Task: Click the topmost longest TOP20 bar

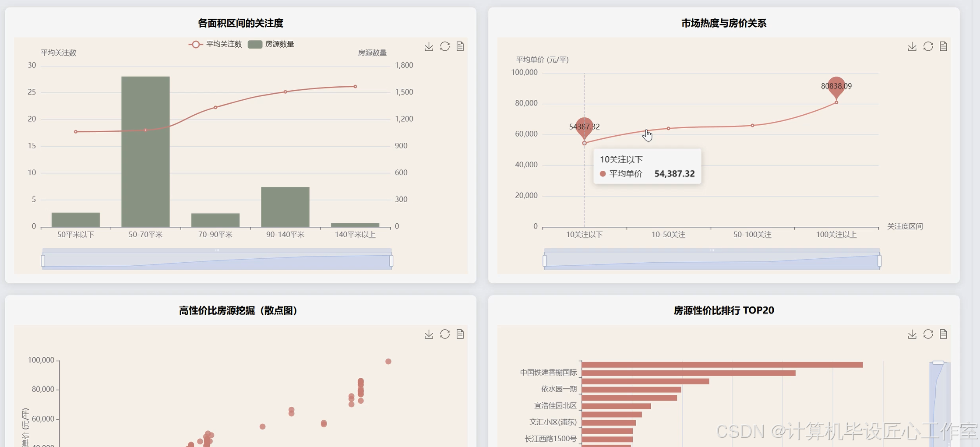Action: click(722, 365)
